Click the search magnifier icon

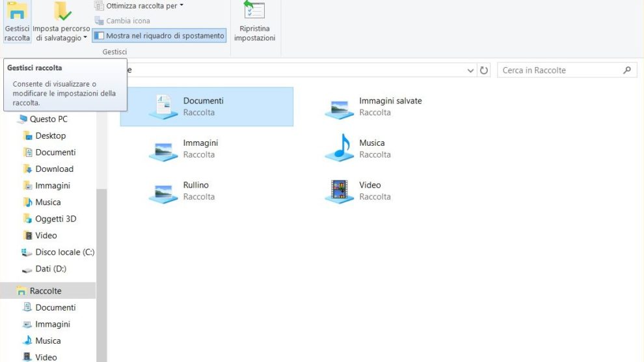(627, 70)
